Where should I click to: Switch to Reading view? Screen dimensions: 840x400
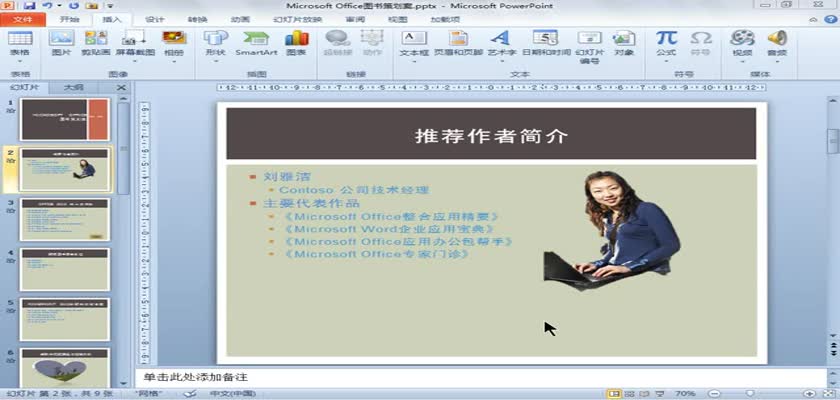[645, 394]
